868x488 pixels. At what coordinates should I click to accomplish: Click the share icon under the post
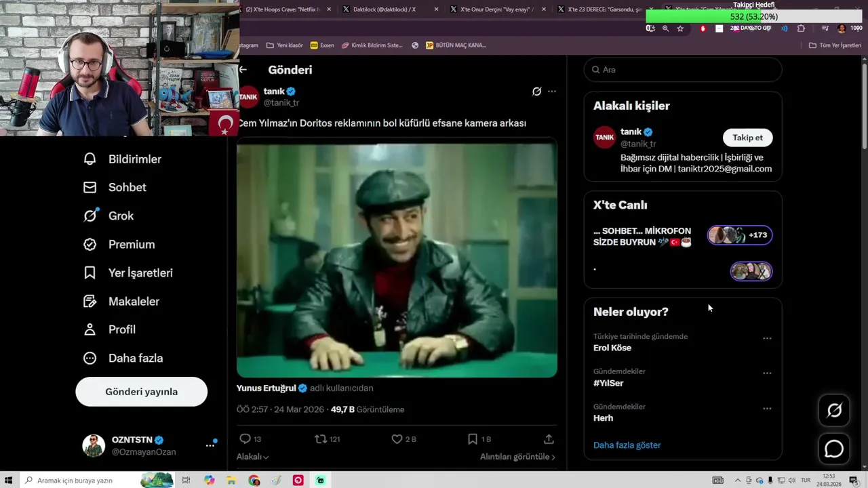[549, 439]
